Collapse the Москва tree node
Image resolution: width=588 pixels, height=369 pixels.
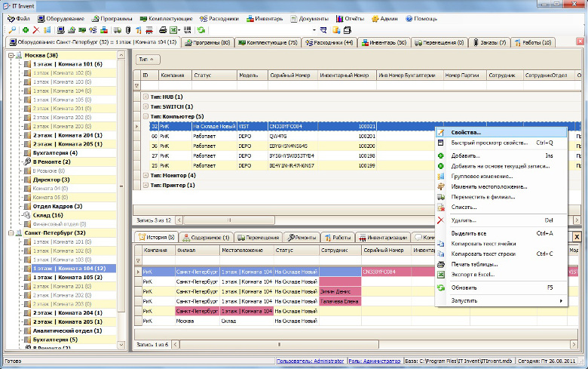pyautogui.click(x=11, y=56)
